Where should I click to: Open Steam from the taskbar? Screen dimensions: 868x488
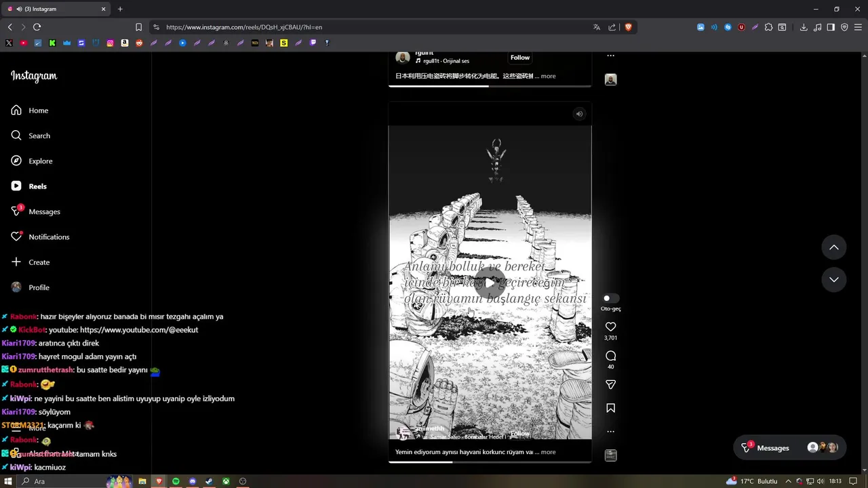209,481
